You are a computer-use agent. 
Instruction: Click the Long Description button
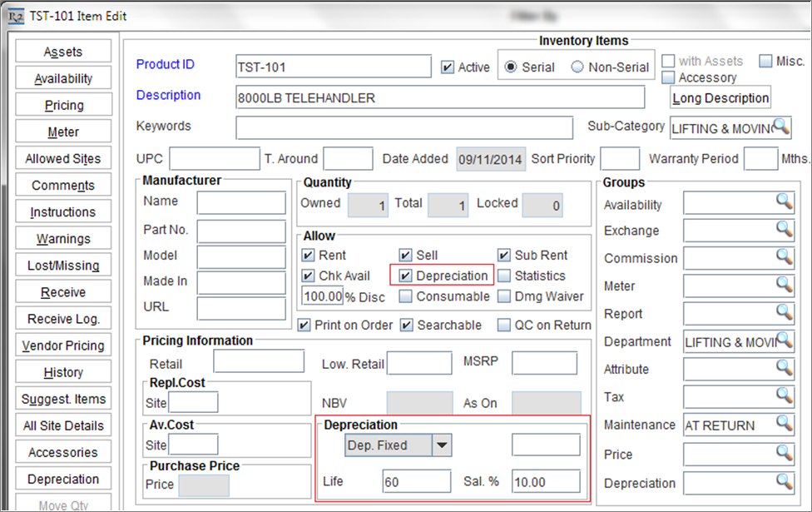click(720, 98)
